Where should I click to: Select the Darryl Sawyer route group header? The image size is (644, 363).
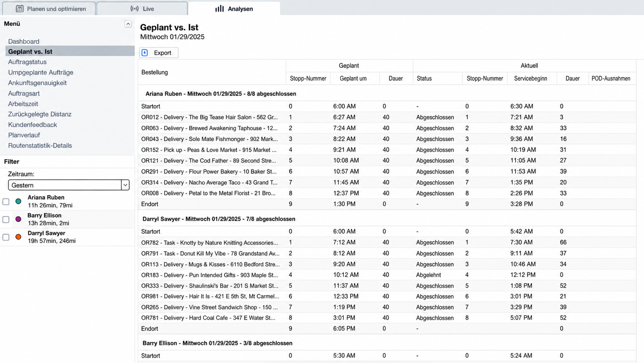coord(387,219)
